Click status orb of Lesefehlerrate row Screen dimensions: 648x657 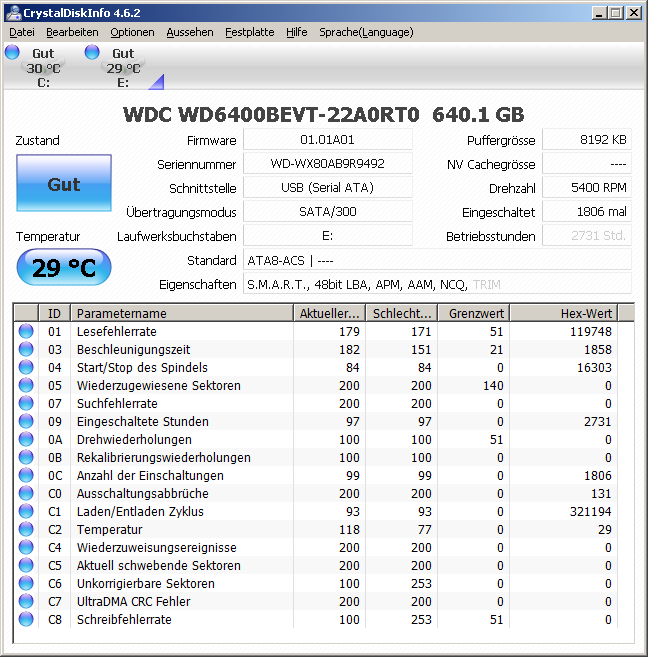coord(26,331)
